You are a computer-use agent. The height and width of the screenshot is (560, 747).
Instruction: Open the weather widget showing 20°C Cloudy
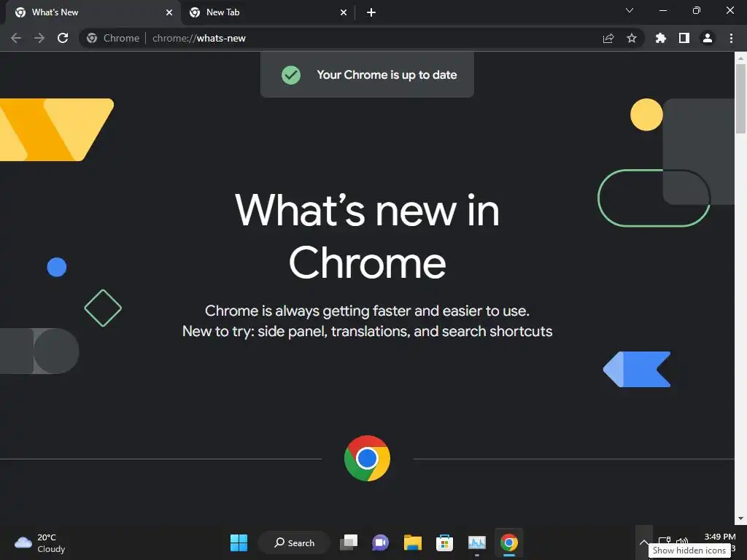(x=40, y=542)
